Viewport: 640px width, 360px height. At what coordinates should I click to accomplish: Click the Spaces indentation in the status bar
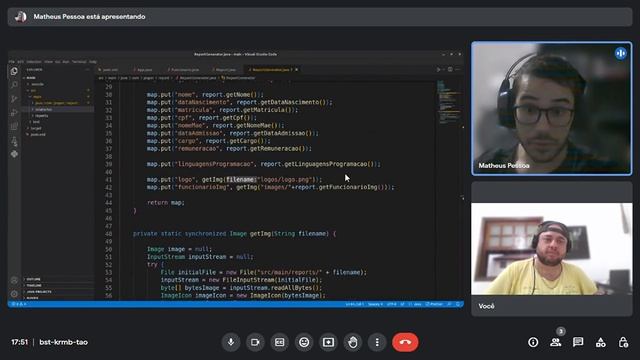pos(375,304)
